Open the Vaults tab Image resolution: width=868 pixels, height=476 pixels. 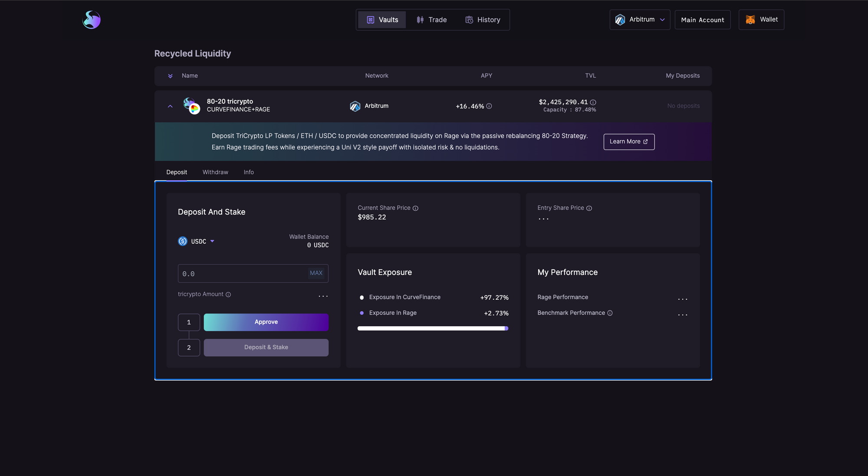pyautogui.click(x=382, y=20)
